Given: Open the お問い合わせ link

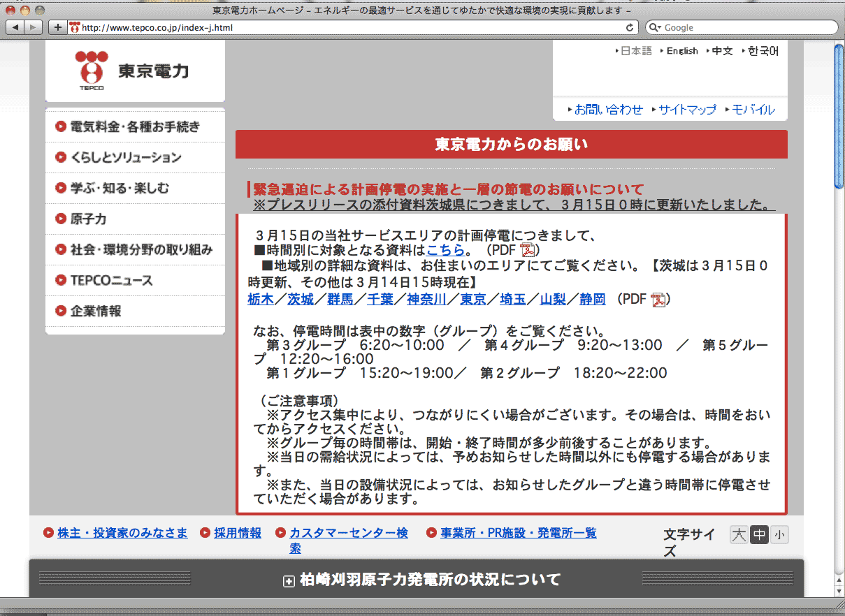Looking at the screenshot, I should pos(607,110).
